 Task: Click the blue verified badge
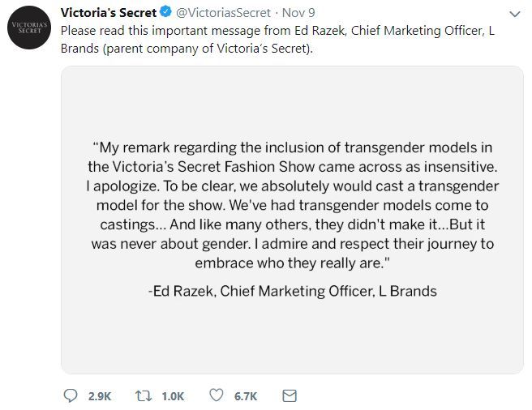[x=165, y=13]
